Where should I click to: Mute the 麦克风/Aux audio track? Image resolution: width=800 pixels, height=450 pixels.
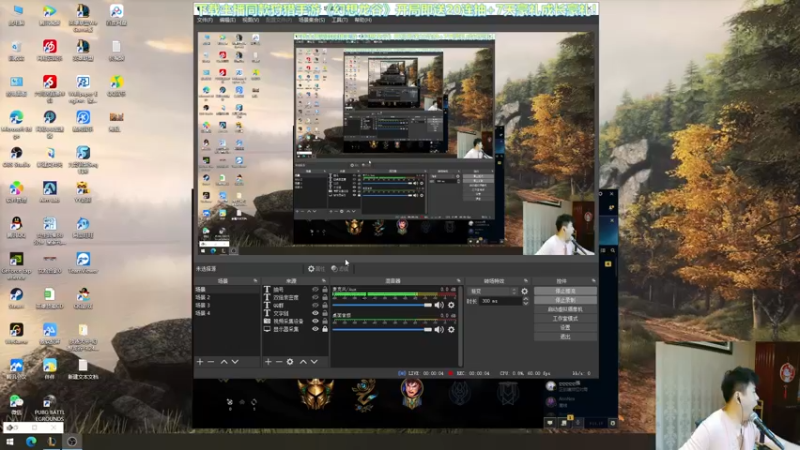pos(439,305)
